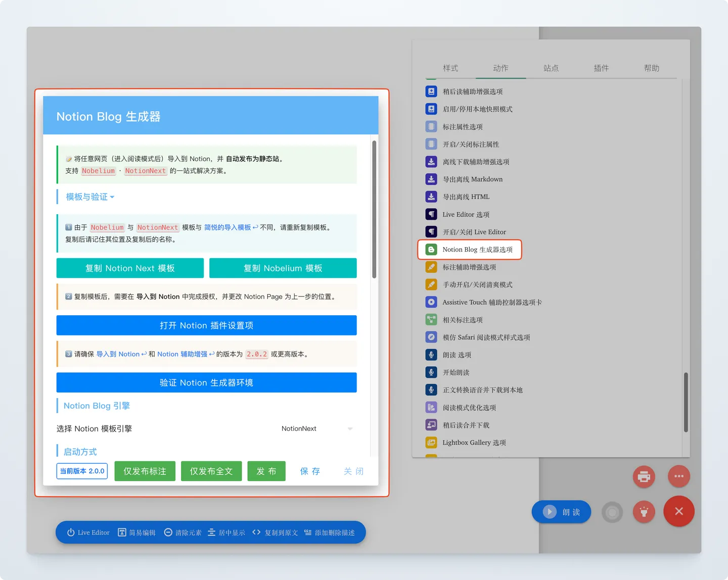Screen dimensions: 728x580
Task: Click 复制 Nobelium 模板 button
Action: click(x=283, y=268)
